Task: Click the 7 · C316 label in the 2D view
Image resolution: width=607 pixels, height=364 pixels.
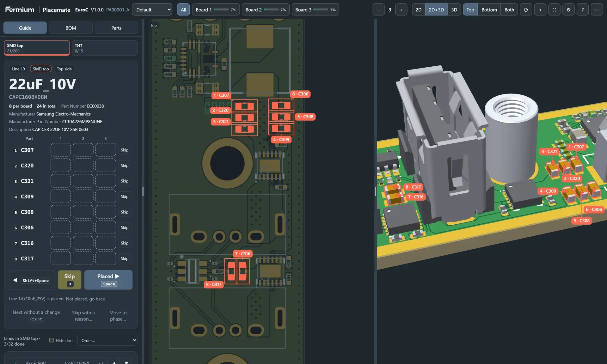Action: [x=242, y=254]
